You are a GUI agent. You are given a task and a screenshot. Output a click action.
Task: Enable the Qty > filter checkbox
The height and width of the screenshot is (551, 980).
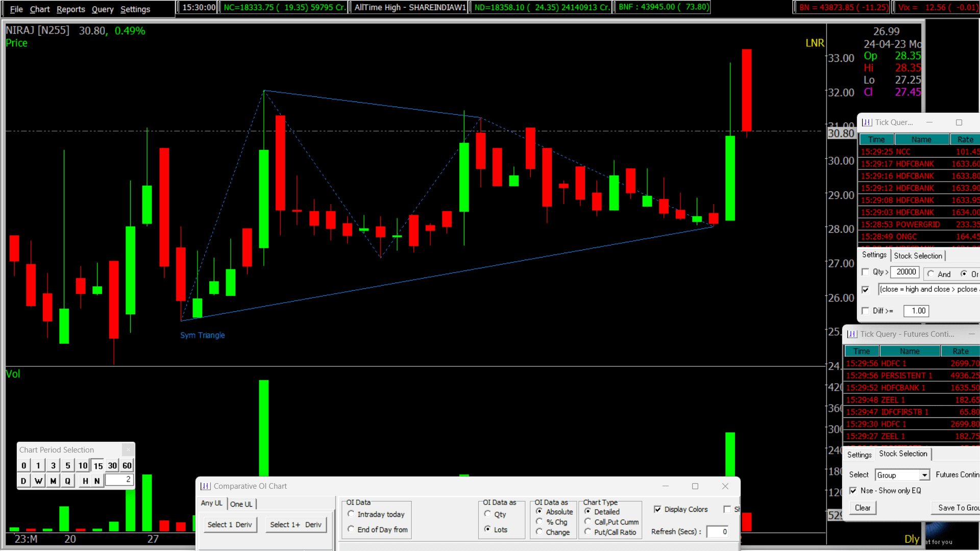[x=866, y=272]
